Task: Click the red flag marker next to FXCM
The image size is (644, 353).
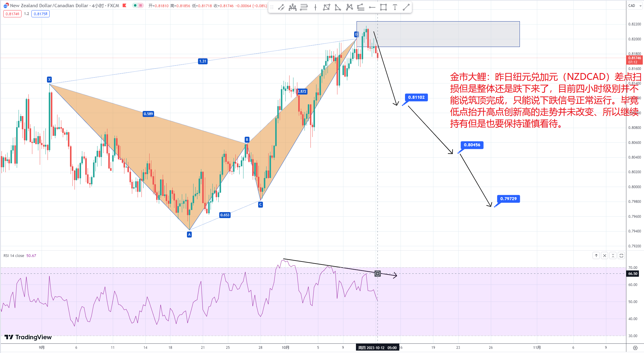Action: point(124,5)
